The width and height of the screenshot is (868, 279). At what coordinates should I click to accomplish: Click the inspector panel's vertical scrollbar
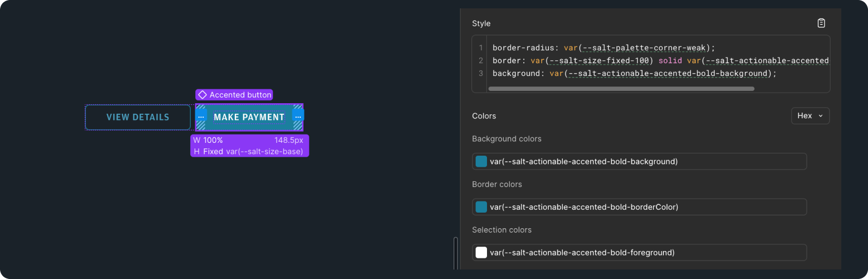456,254
